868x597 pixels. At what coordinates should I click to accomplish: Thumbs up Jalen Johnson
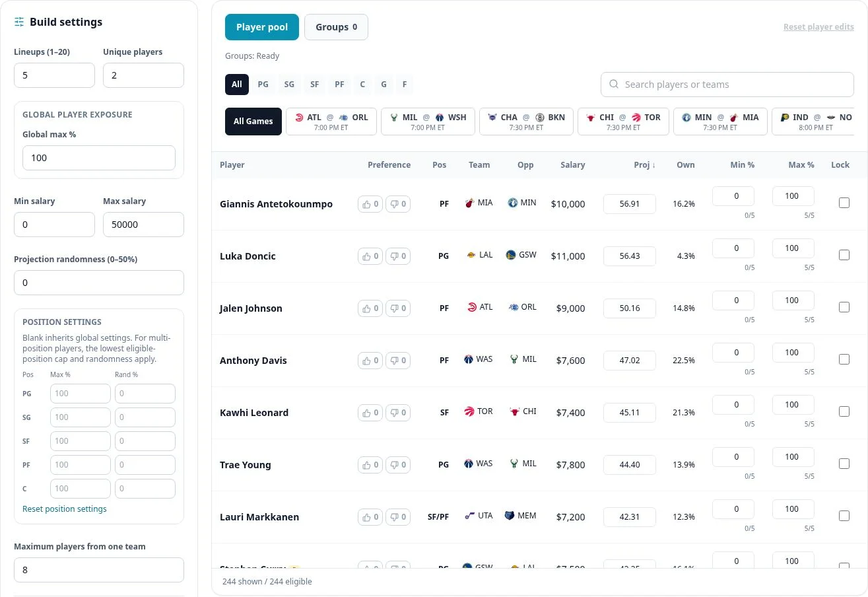tap(370, 308)
